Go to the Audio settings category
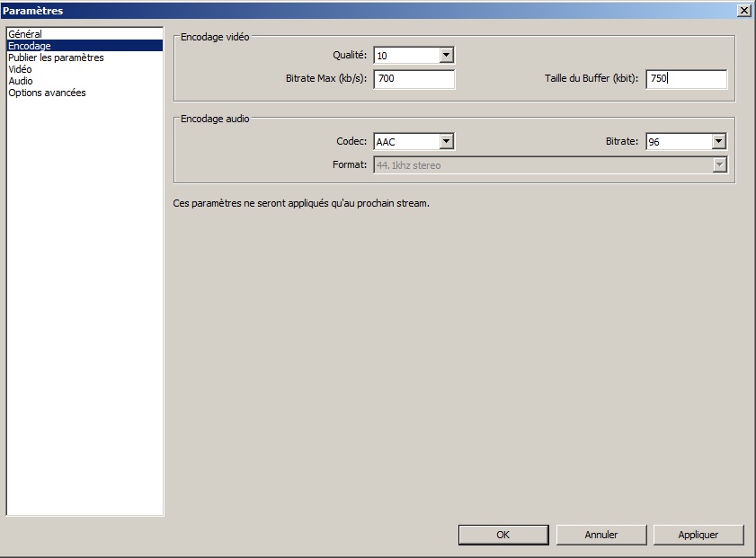 tap(21, 81)
